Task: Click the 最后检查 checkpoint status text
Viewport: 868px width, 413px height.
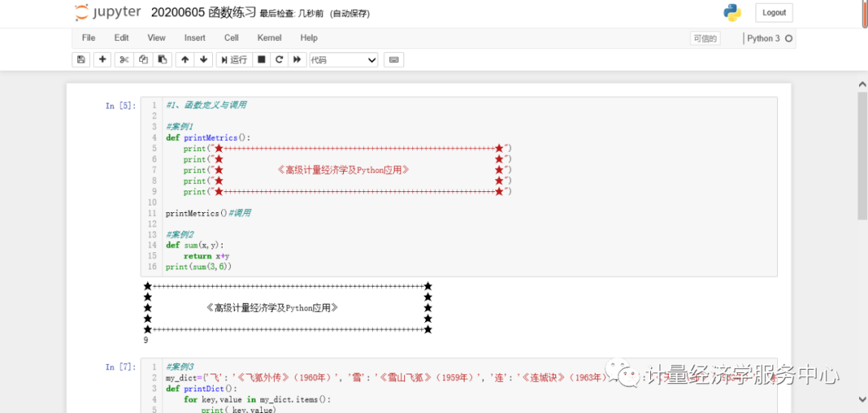Action: pos(292,14)
